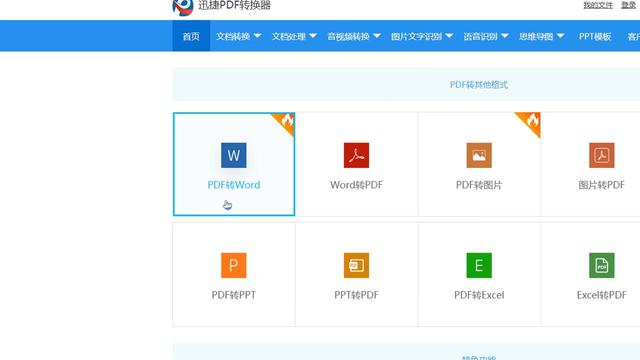
Task: Open the 语音识别 dropdown menu
Action: (486, 36)
